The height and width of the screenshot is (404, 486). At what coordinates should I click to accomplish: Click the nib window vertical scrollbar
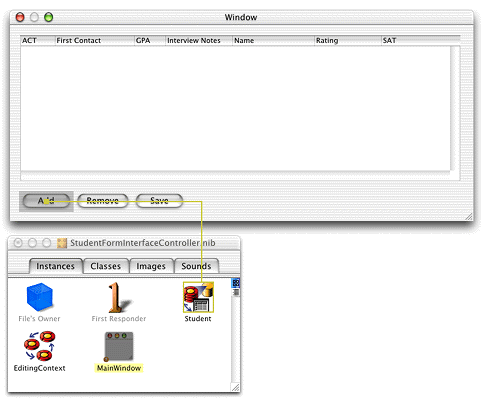[236, 339]
